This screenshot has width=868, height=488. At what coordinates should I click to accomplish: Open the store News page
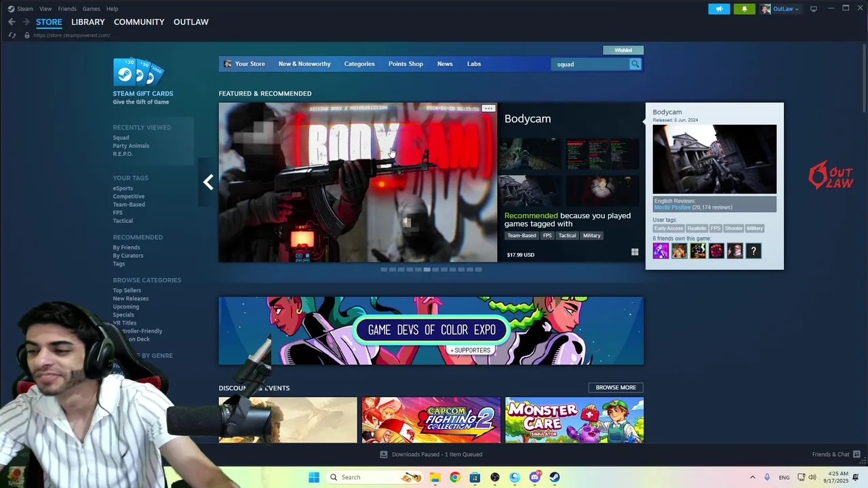click(445, 64)
